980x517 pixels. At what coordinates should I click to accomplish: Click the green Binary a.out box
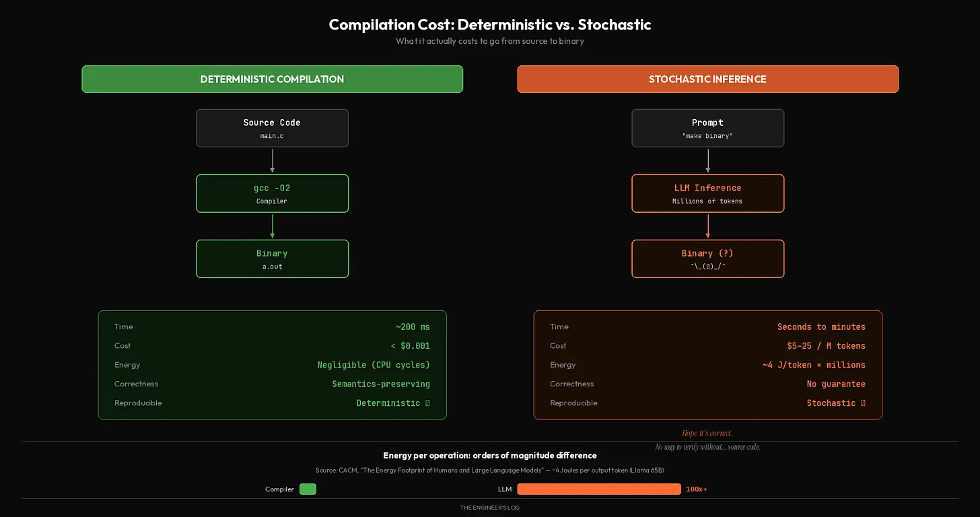coord(272,258)
